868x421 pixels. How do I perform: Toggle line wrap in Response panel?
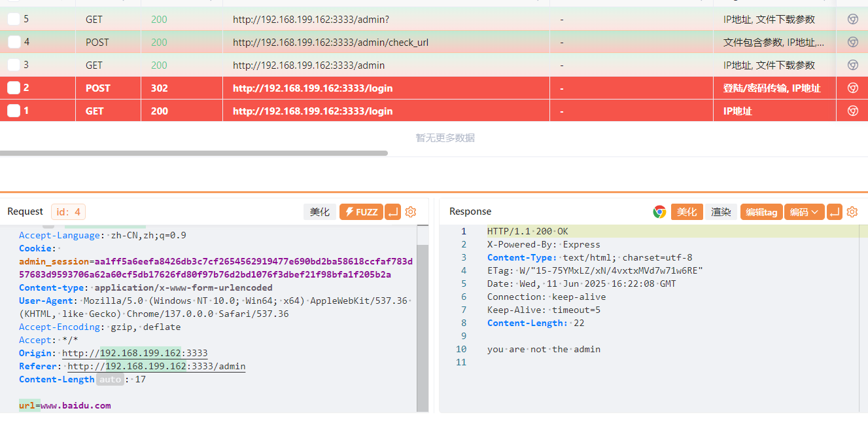(834, 211)
